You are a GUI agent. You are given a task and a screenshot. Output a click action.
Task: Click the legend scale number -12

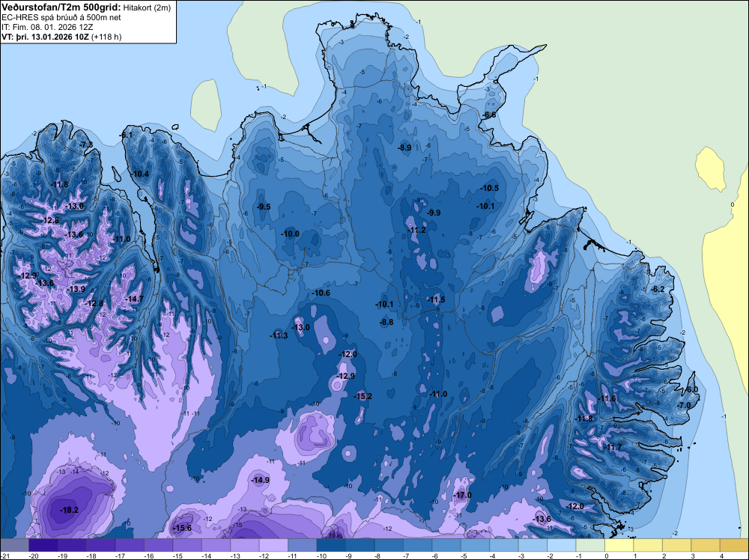[x=264, y=556]
